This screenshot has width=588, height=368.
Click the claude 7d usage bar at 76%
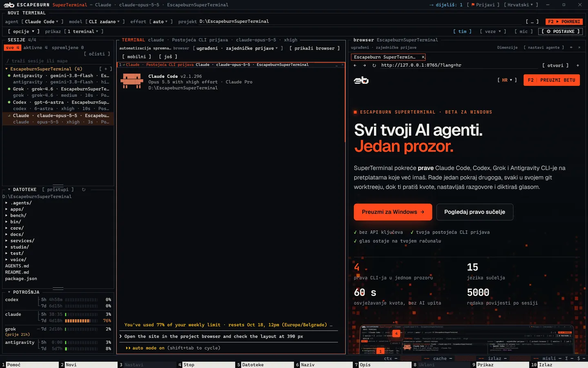tap(81, 321)
